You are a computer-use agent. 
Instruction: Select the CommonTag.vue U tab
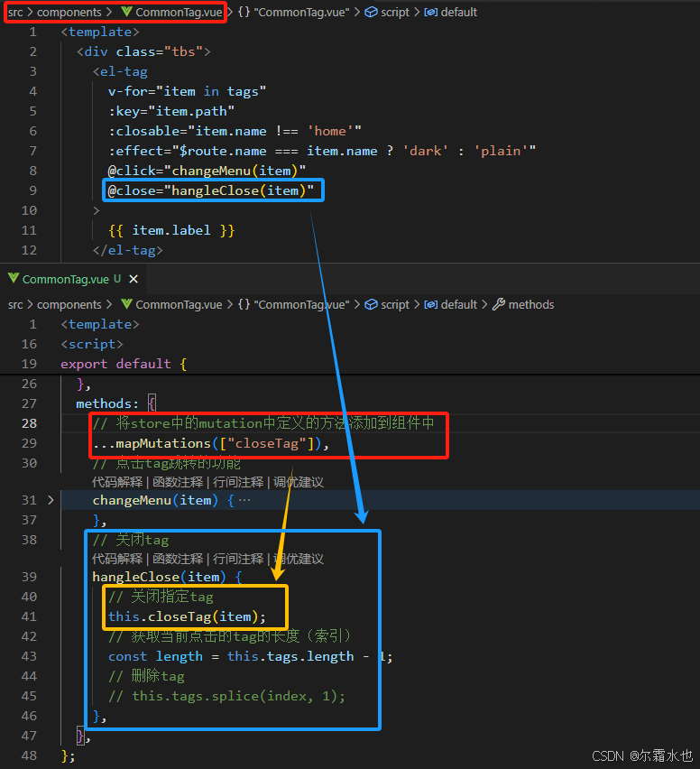pos(72,279)
